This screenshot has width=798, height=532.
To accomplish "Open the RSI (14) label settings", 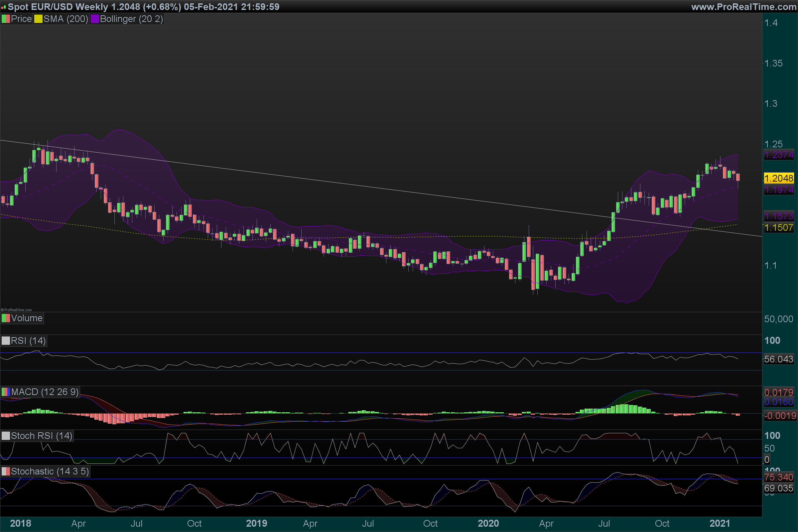I will coord(28,340).
